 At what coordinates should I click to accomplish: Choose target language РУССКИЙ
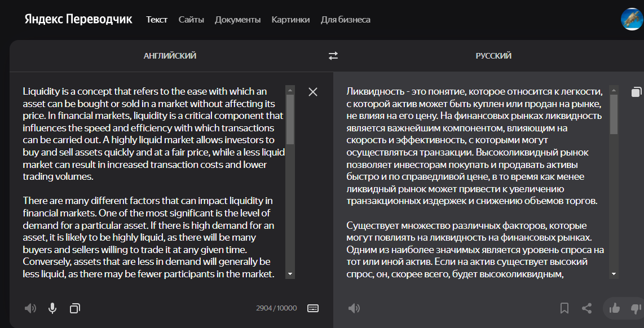click(x=493, y=56)
